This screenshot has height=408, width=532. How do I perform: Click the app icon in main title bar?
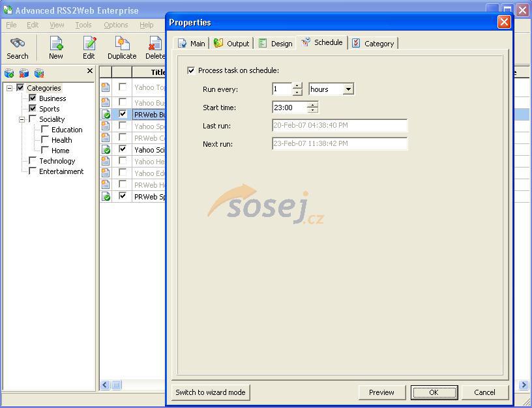(8, 10)
